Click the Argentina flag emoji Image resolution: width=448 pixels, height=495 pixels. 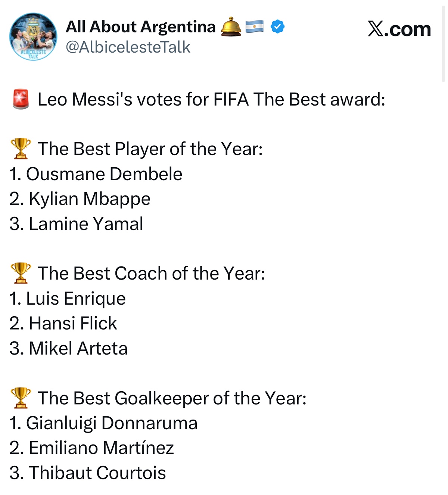point(255,27)
